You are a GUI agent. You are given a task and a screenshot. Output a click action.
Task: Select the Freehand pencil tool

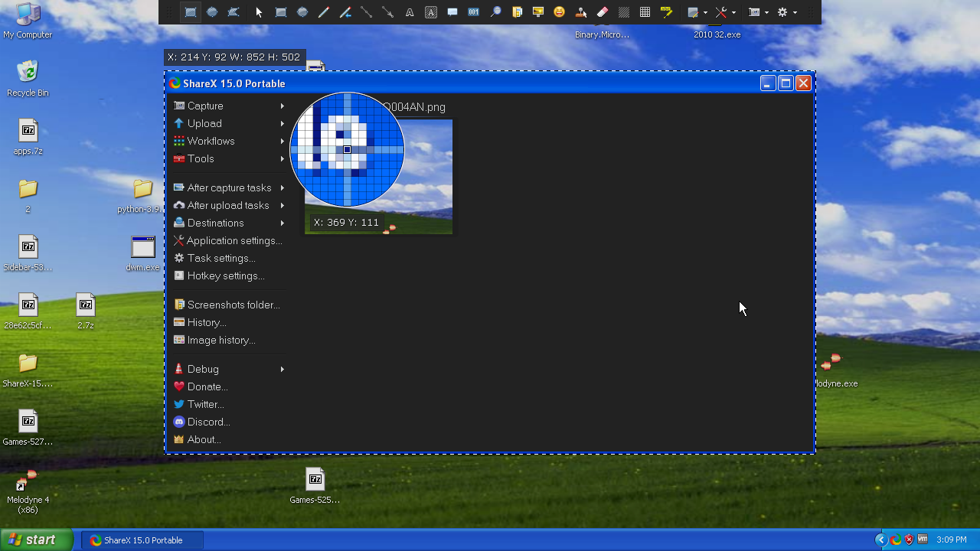(324, 12)
